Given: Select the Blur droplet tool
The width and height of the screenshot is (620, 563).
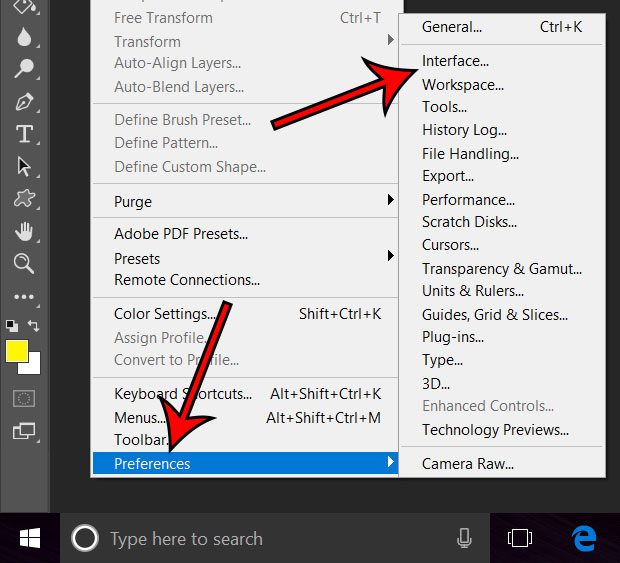Looking at the screenshot, I should [24, 37].
